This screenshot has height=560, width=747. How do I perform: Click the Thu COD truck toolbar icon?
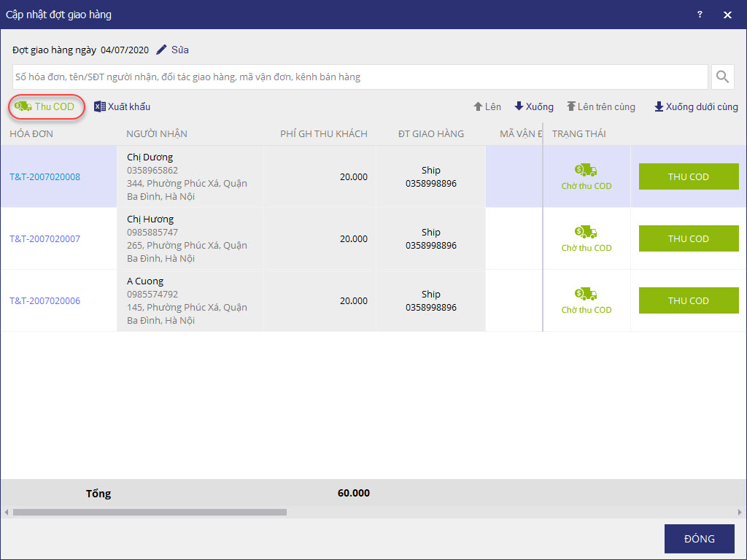pos(23,106)
